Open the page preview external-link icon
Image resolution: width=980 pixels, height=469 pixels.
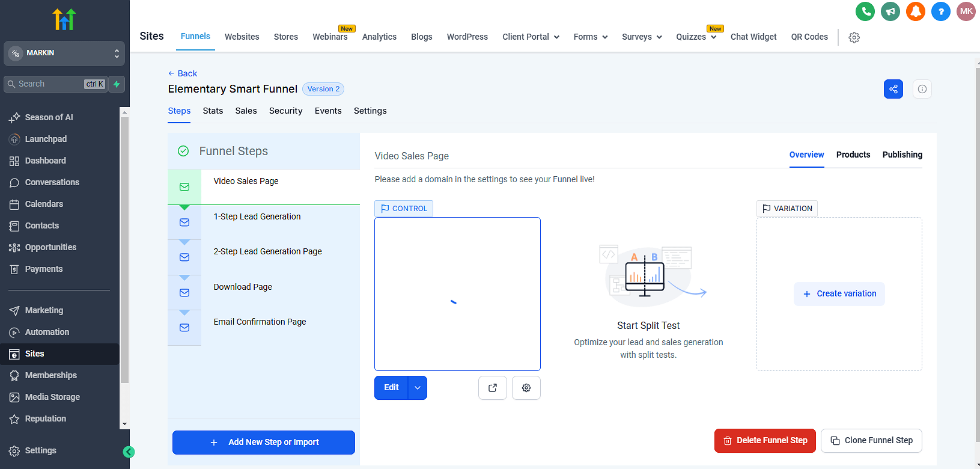[493, 388]
